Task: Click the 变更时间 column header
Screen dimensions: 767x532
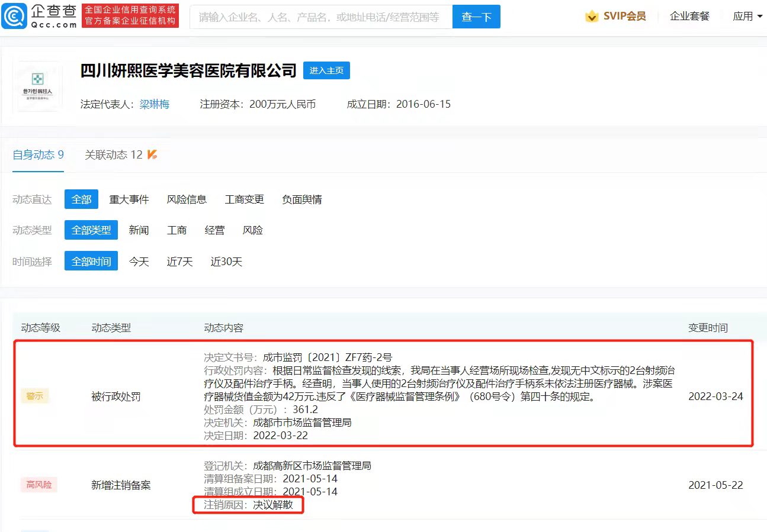Action: tap(708, 328)
